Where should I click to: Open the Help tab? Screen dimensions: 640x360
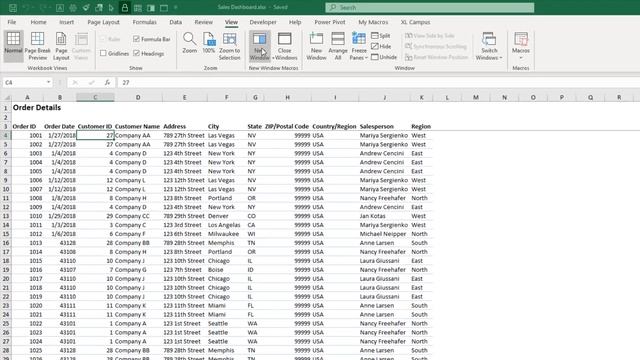click(x=295, y=22)
